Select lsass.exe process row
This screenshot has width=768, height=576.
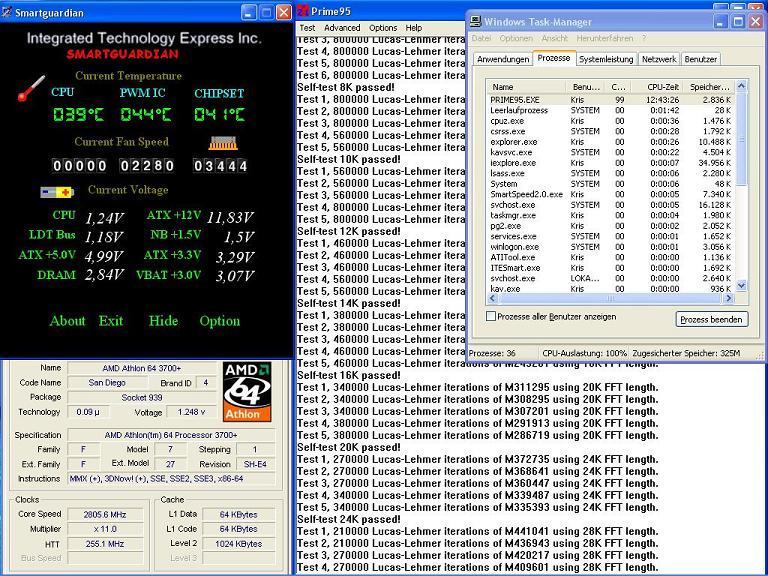click(x=611, y=173)
